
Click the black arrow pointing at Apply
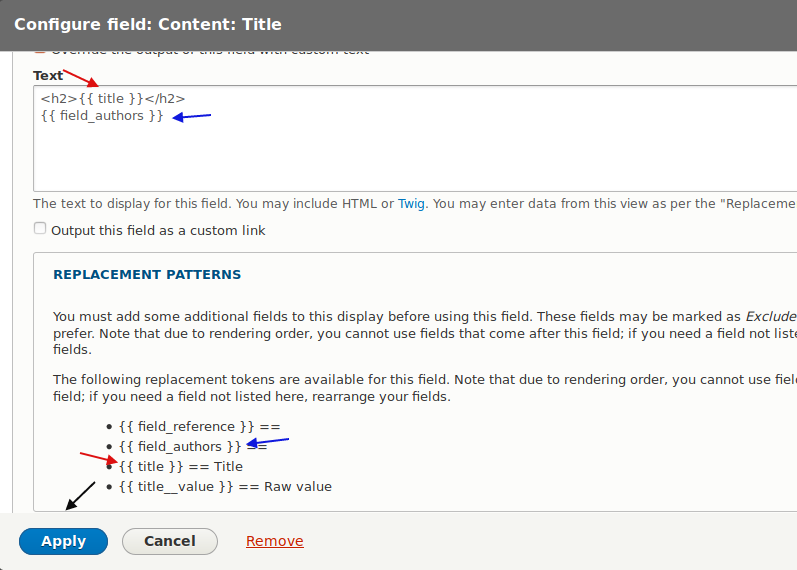[x=80, y=495]
